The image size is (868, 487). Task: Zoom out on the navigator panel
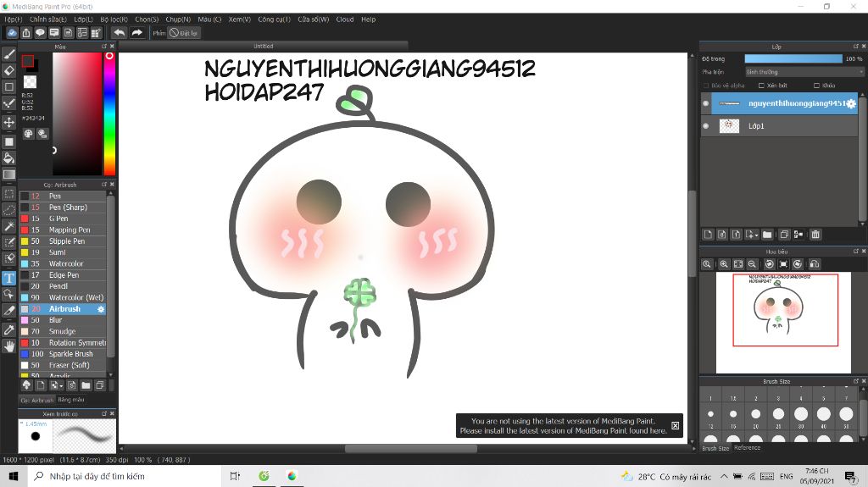(752, 264)
